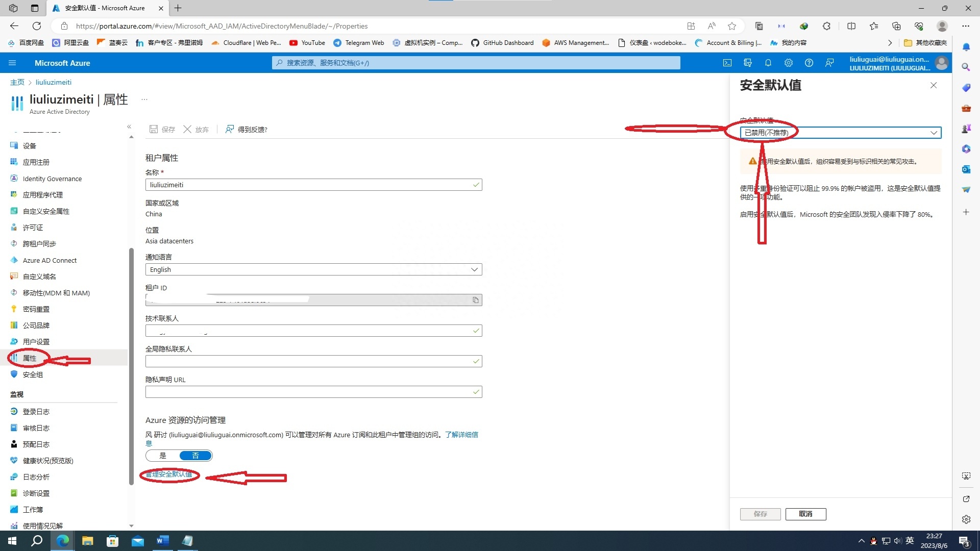Open Azure AD Connect menu item

(50, 260)
